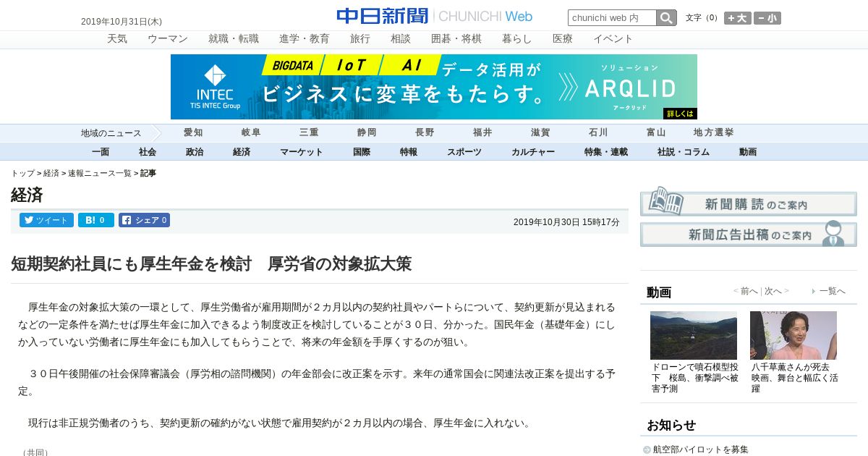Share article on Facebook シェア button
Viewport: 868px width, 456px height.
(x=144, y=220)
